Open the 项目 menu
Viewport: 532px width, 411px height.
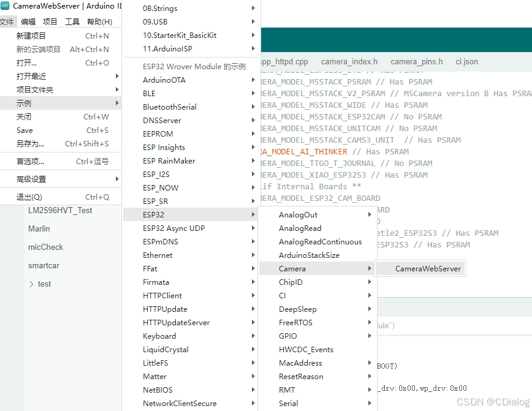50,21
